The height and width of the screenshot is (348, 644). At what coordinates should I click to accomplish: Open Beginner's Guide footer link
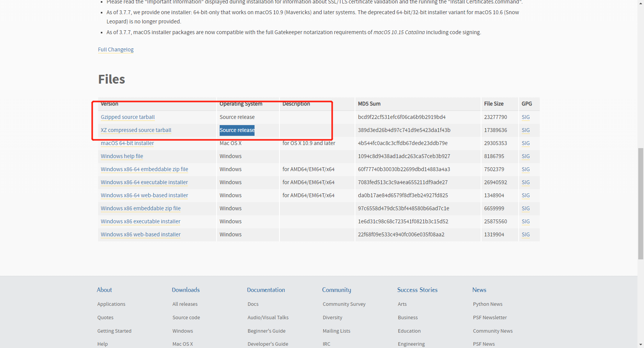pyautogui.click(x=266, y=331)
